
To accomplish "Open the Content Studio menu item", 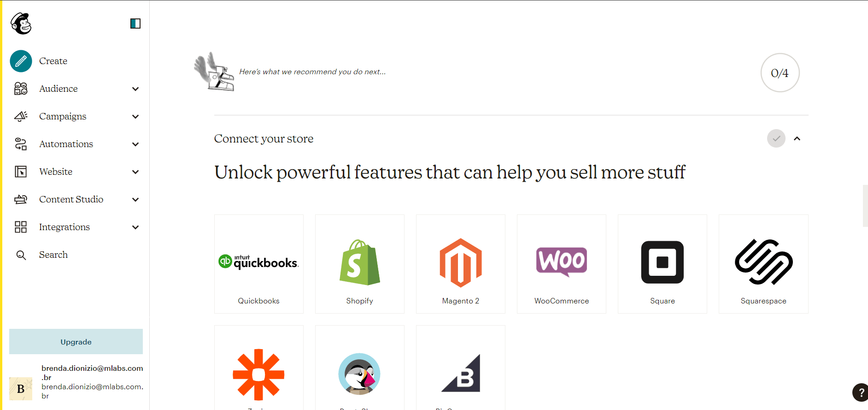I will pos(71,199).
